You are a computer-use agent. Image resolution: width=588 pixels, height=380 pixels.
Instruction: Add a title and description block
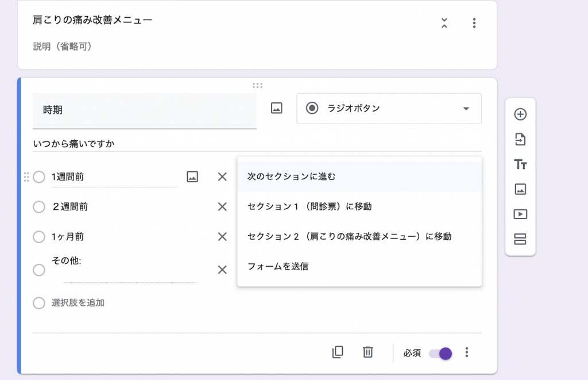click(x=520, y=164)
